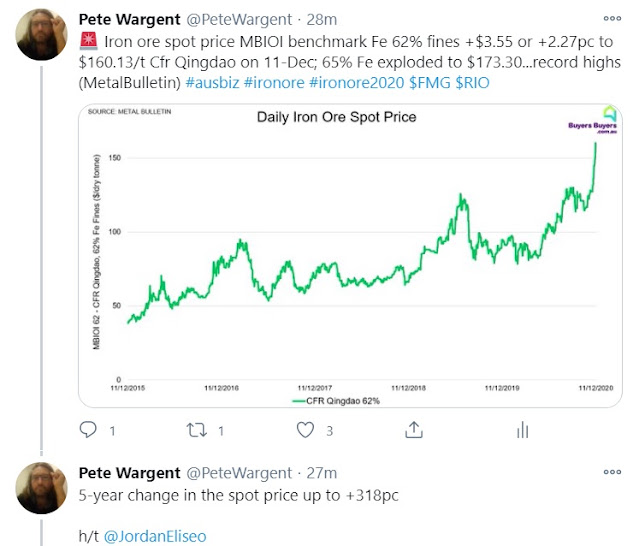Click the #ironore hashtag
Viewport: 639px width, 546px height.
(x=274, y=83)
